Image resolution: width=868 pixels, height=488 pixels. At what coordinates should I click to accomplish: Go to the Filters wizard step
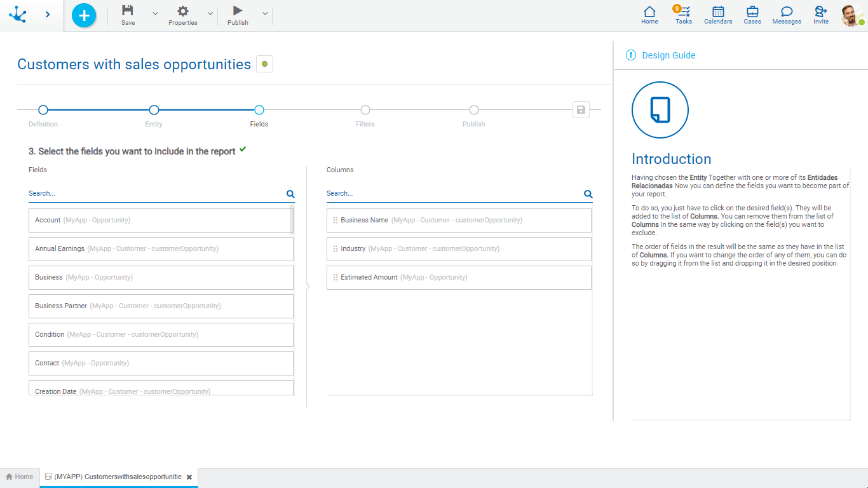coord(365,111)
